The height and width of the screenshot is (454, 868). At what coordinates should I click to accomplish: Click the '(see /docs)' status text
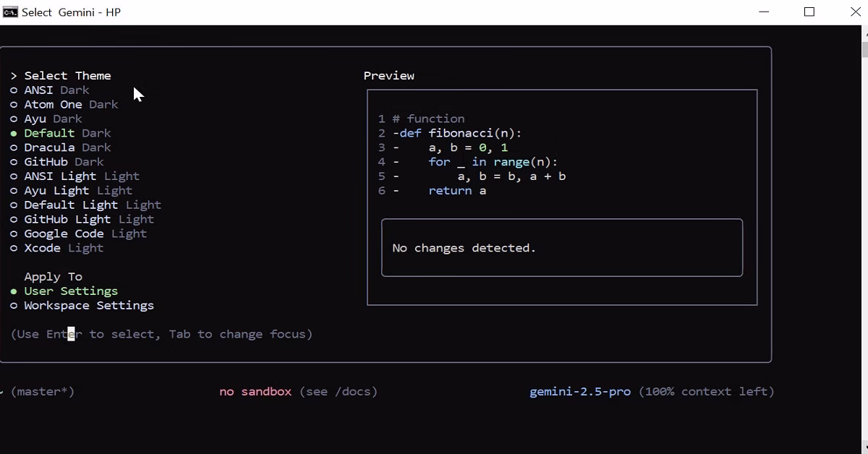pyautogui.click(x=339, y=392)
